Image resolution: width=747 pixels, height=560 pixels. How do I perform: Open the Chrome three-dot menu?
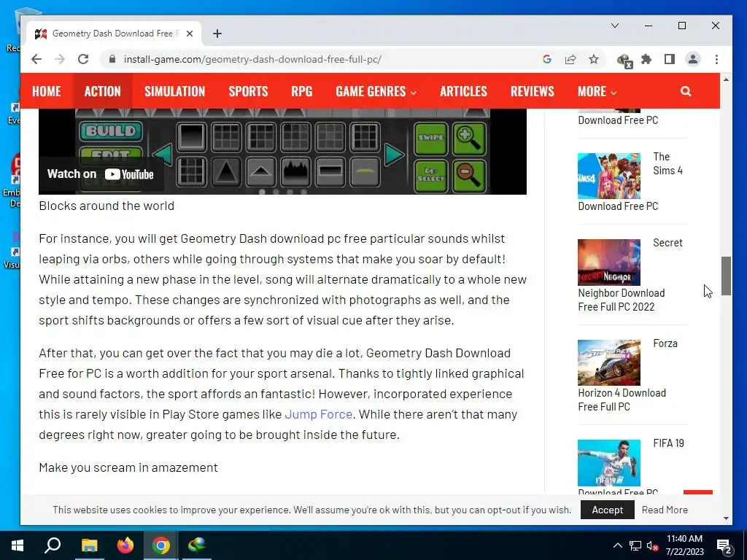[x=716, y=59]
